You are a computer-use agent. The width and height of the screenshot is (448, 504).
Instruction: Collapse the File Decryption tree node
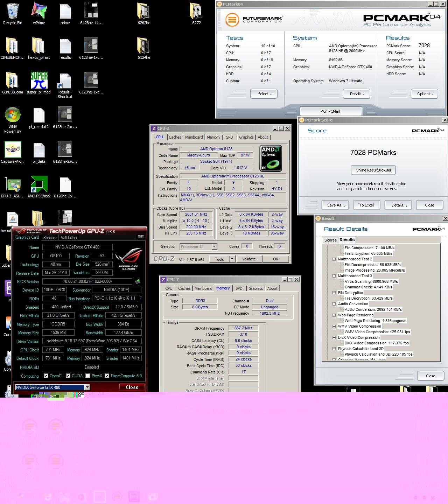[334, 293]
